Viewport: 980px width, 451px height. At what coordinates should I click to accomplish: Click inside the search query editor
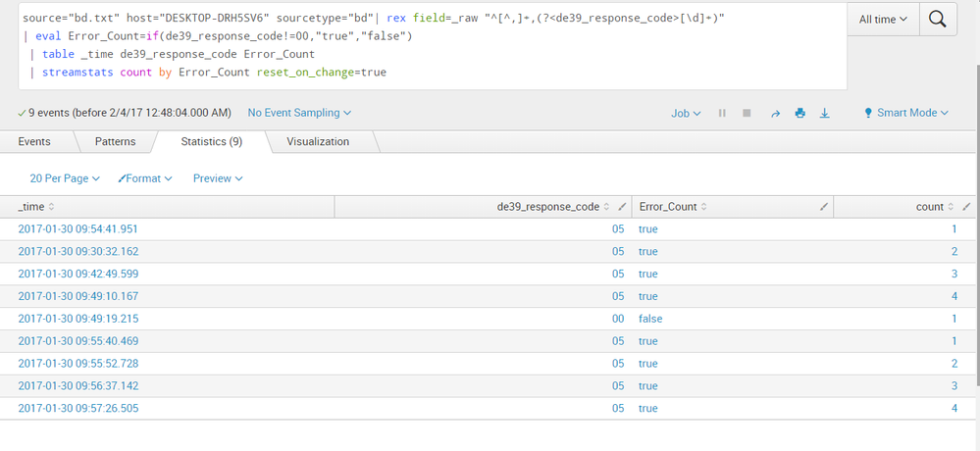422,54
